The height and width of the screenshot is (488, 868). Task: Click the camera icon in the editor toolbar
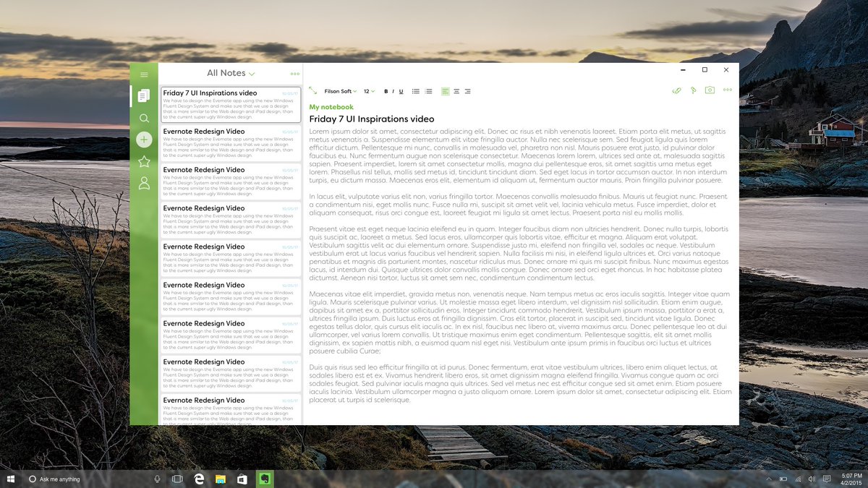point(710,90)
